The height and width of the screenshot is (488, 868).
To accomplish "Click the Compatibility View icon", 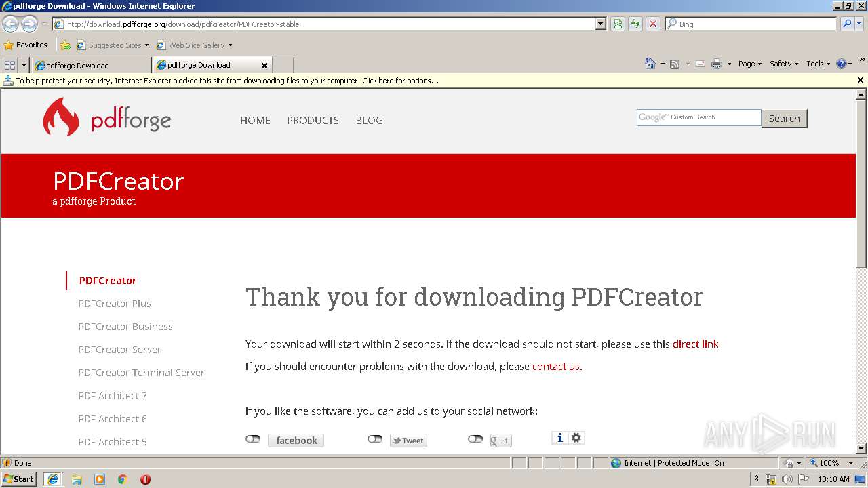I will [618, 24].
